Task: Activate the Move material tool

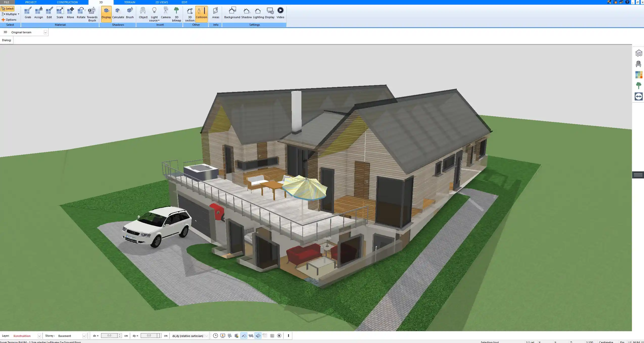Action: 70,13
